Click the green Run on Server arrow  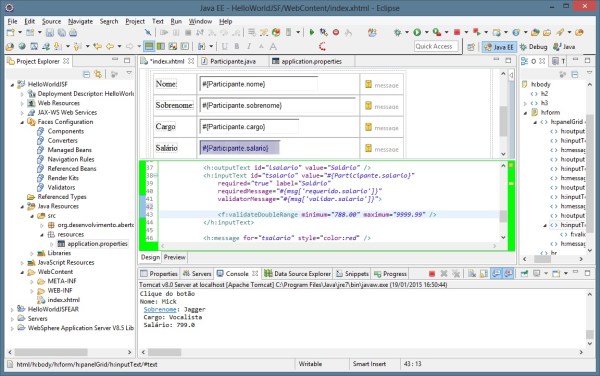[312, 33]
